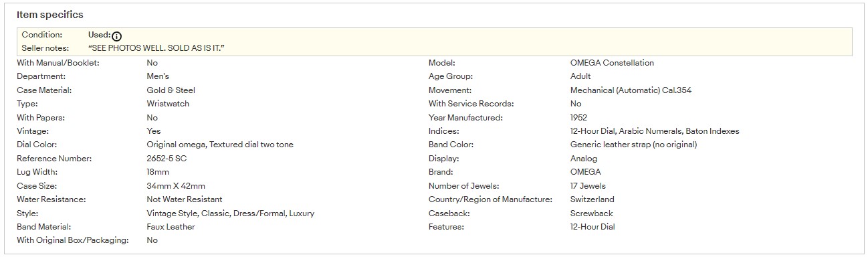This screenshot has width=868, height=259.
Task: Click the 'Band Material:' label
Action: click(43, 227)
